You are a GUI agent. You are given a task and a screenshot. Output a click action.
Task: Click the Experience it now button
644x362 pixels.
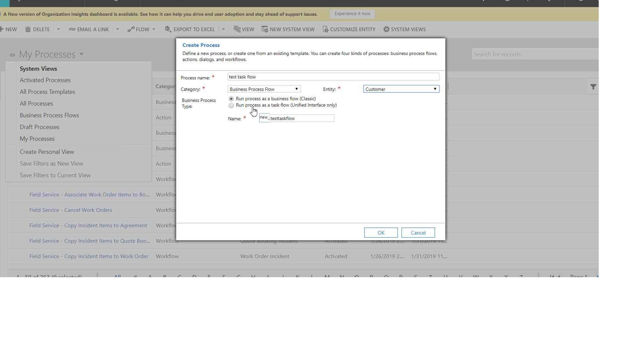pos(352,14)
